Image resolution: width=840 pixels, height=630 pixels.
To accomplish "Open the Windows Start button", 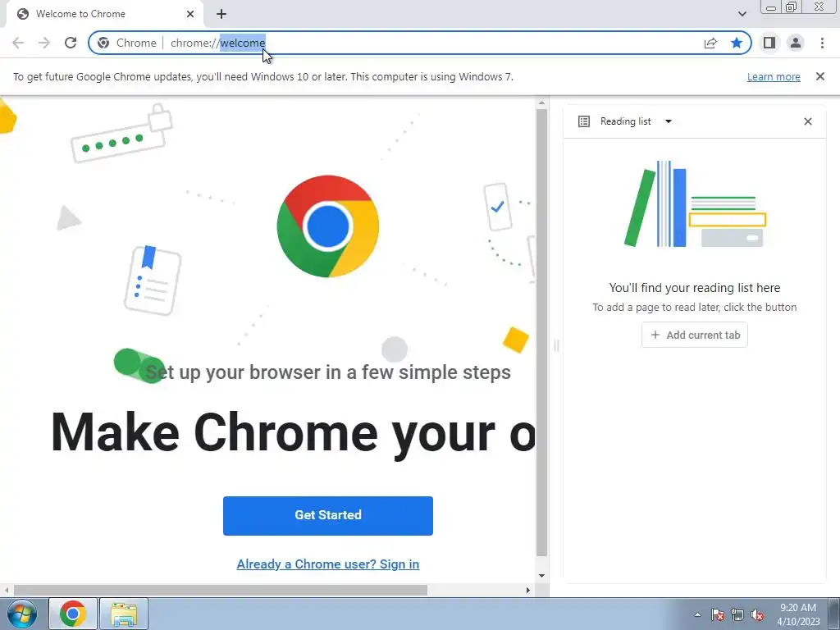I will (x=22, y=614).
